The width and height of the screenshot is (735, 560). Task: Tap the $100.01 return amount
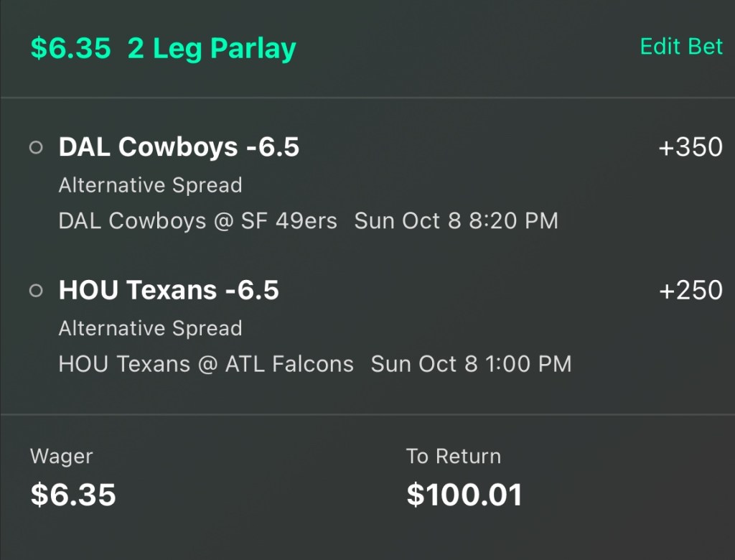[464, 495]
